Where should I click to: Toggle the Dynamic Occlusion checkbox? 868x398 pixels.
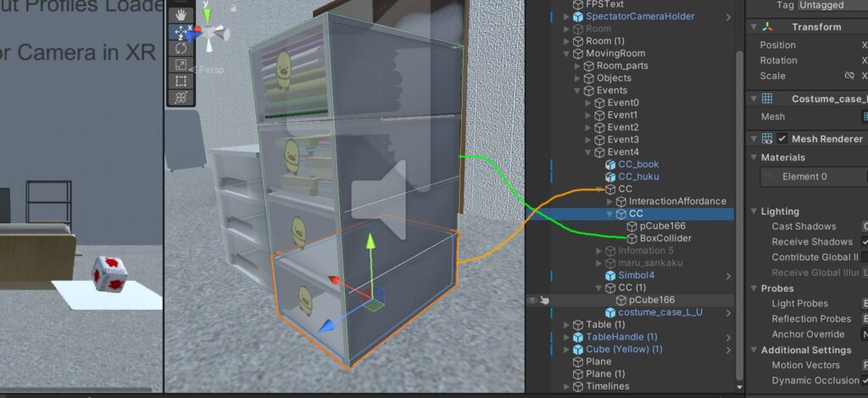coord(865,380)
